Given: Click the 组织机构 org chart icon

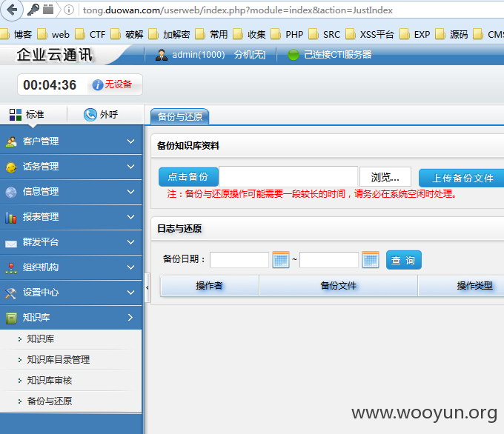Looking at the screenshot, I should click(11, 268).
